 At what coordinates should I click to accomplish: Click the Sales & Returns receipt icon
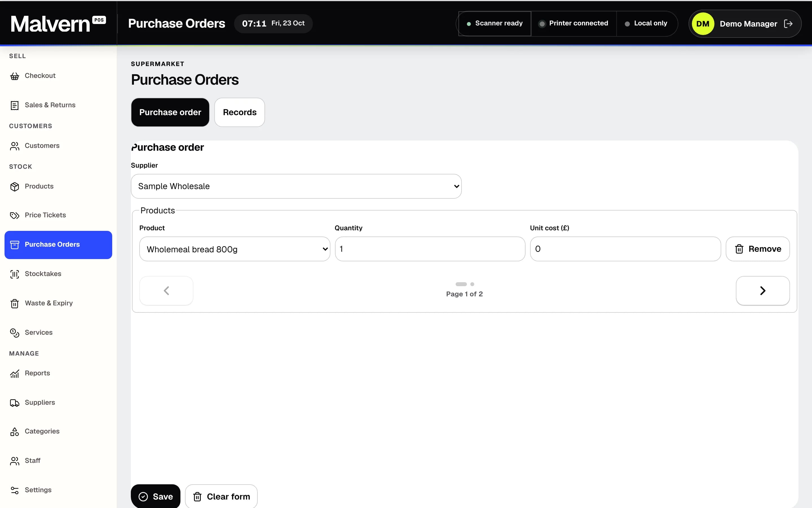(14, 106)
